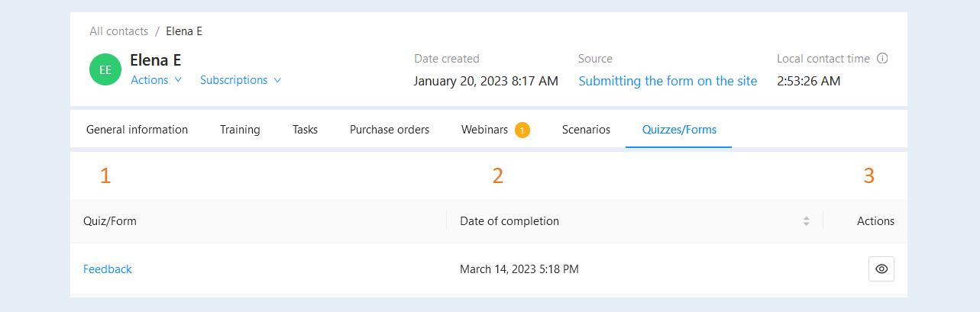Go back to All contacts breadcrumb
Viewport: 980px width, 312px height.
tap(118, 31)
